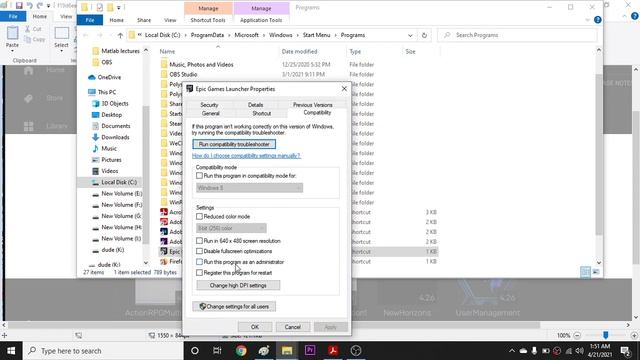This screenshot has width=640, height=360.
Task: Click Run compatibility troubleshooter
Action: click(234, 144)
